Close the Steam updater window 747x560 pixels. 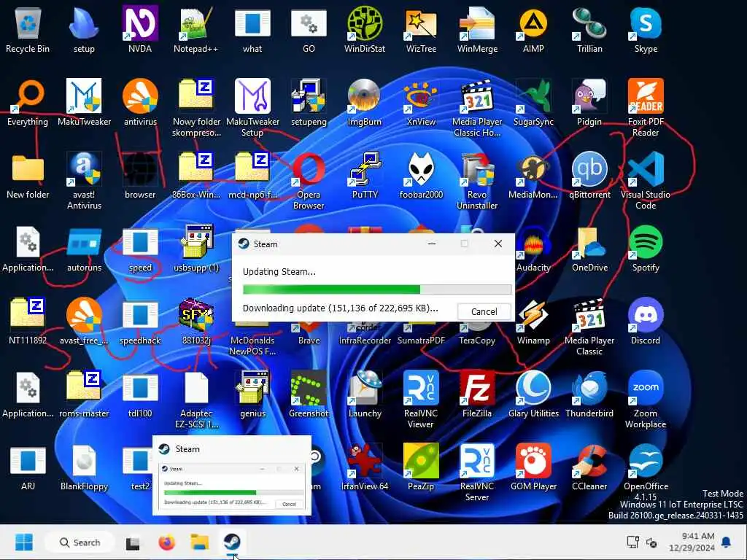click(498, 244)
